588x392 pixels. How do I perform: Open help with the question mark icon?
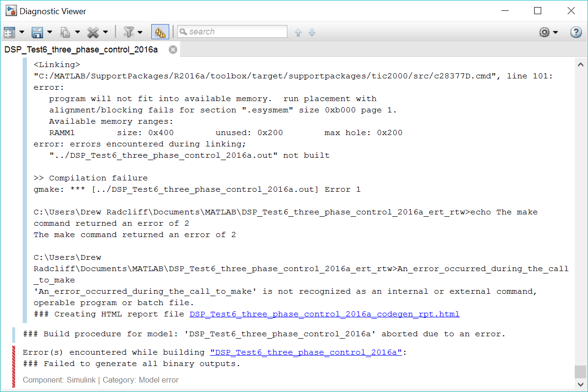(x=576, y=32)
